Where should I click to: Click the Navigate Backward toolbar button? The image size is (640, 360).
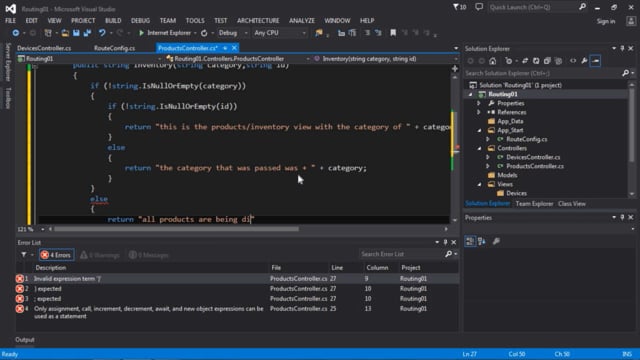(16, 33)
